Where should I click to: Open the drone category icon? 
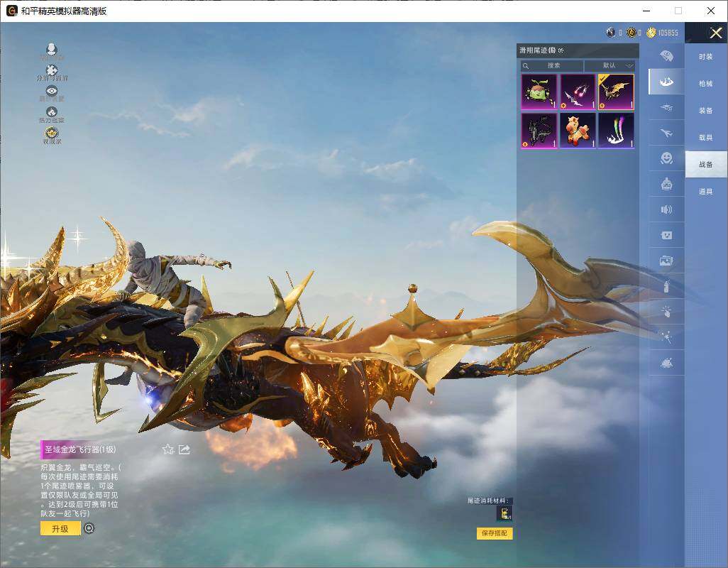coord(666,107)
